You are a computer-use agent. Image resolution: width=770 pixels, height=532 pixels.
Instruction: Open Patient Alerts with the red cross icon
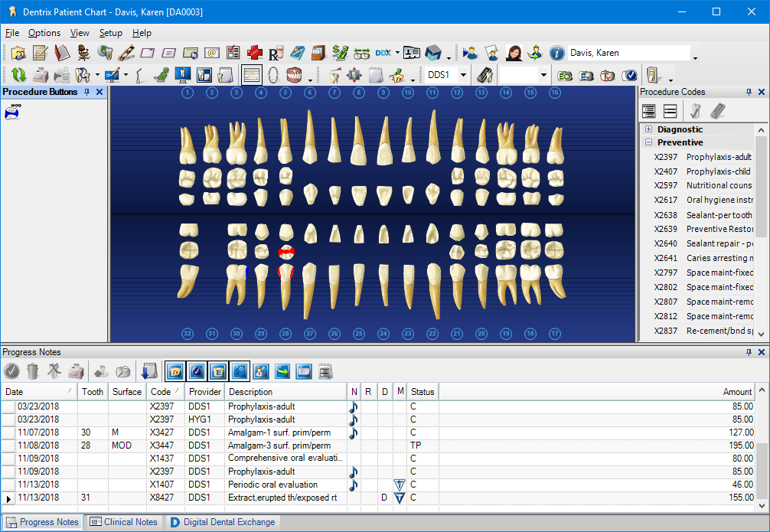pos(254,53)
